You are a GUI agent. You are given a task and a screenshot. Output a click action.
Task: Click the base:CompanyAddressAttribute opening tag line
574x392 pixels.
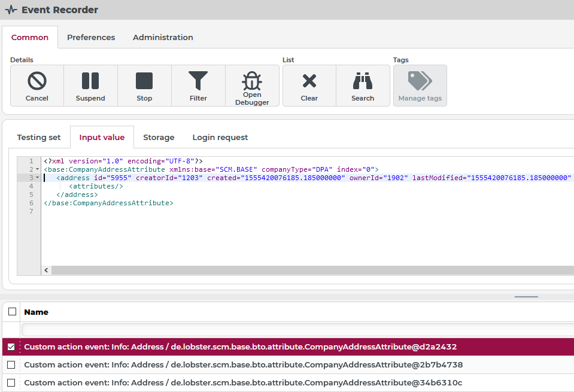pyautogui.click(x=211, y=169)
